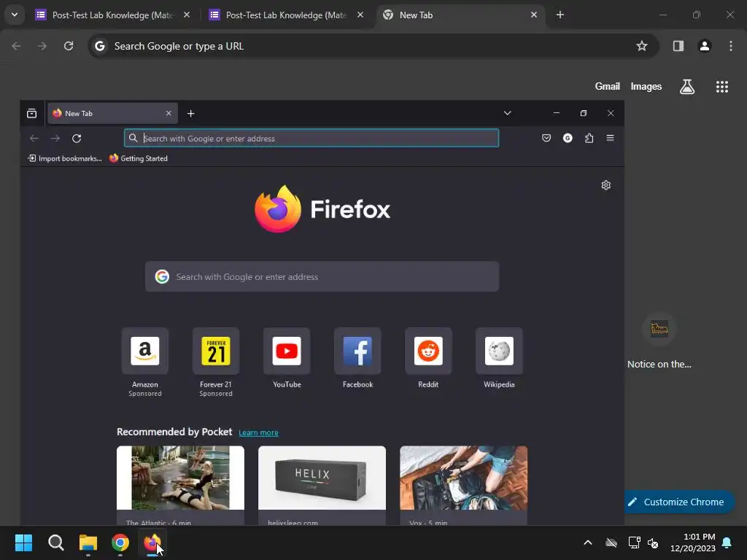Open Firefox Extensions puzzle icon
The image size is (747, 560).
tap(589, 138)
